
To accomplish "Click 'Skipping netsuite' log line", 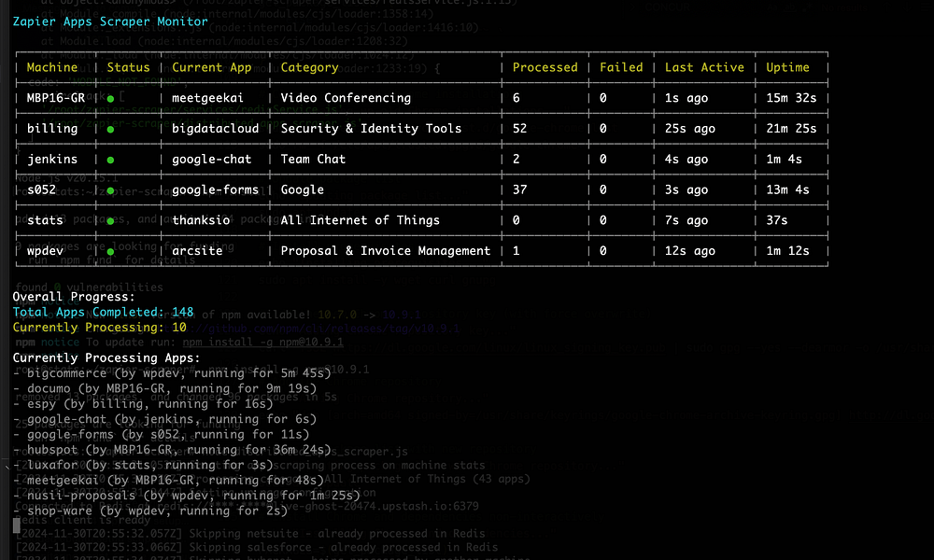I will point(250,533).
